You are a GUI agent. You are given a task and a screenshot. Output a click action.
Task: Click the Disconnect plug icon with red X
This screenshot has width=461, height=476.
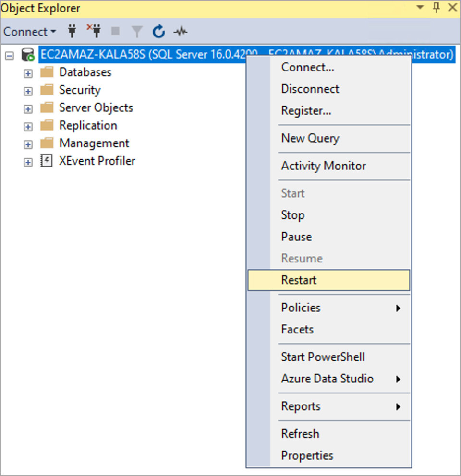pos(94,31)
